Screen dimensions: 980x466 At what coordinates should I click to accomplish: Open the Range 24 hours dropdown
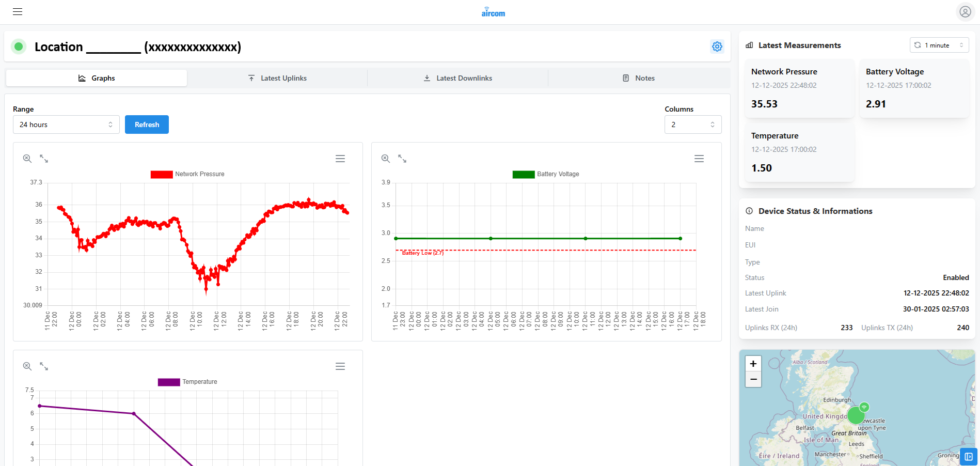coord(66,125)
